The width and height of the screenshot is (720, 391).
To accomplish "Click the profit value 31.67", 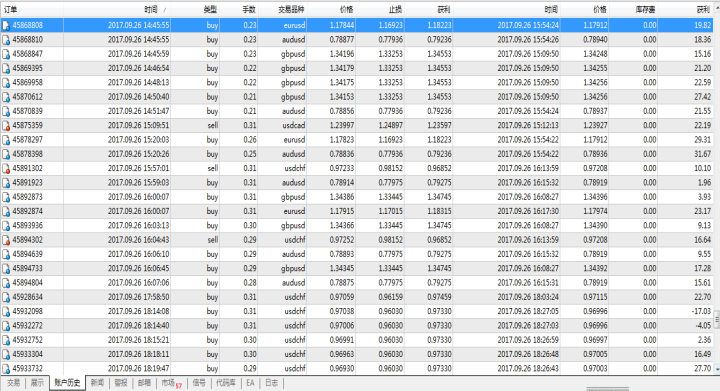I will coord(703,154).
